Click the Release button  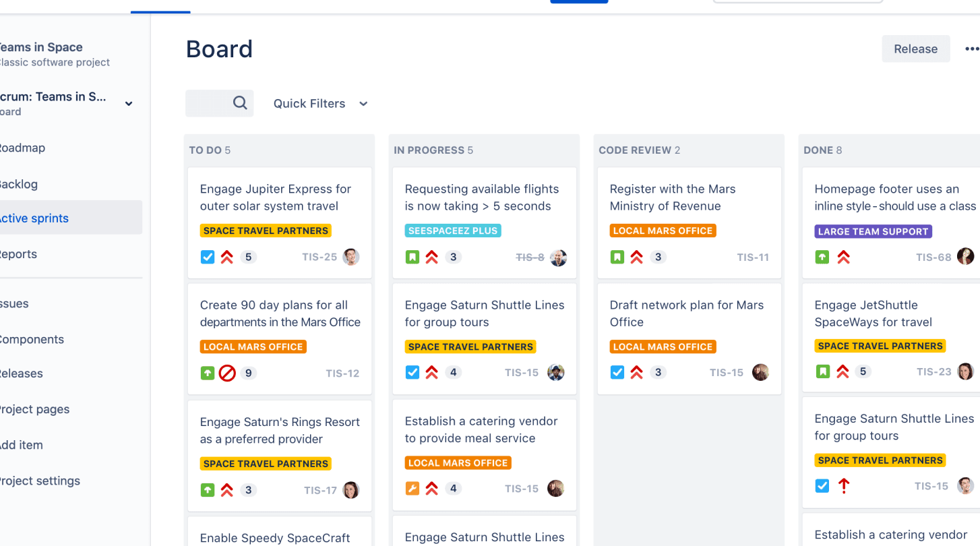pos(916,49)
